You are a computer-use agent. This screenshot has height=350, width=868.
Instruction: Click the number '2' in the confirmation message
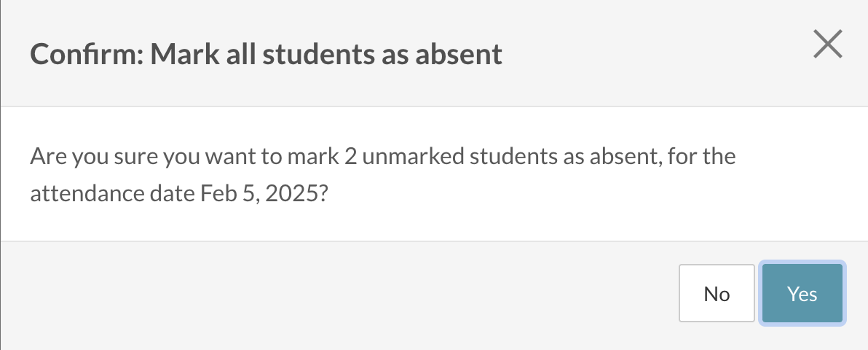(350, 157)
